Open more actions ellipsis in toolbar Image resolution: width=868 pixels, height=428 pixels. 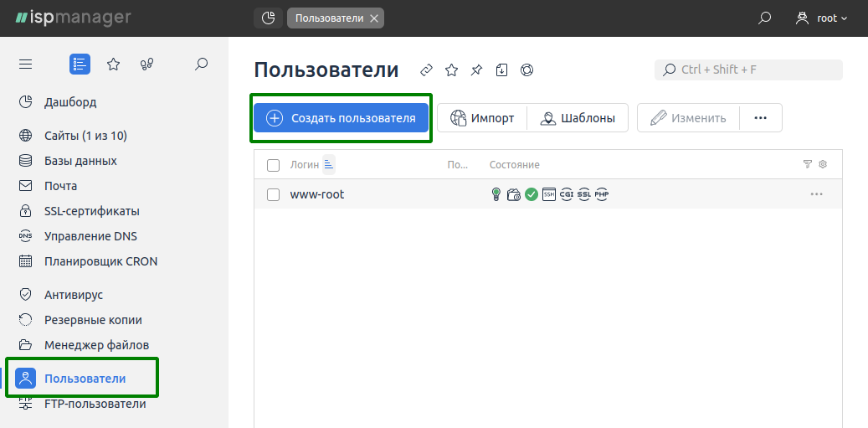[761, 118]
